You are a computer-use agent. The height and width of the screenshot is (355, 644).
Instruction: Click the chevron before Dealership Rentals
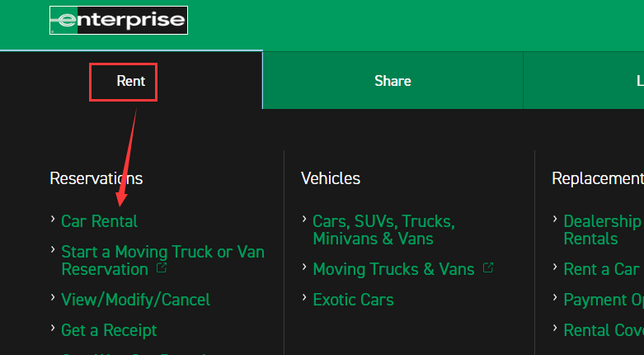[x=555, y=220]
